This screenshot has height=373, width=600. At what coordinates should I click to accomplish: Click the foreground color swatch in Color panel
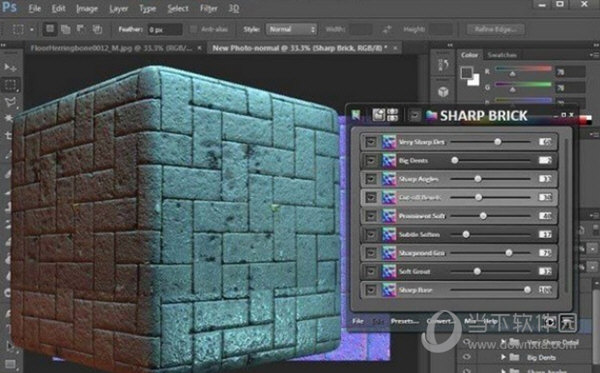pos(466,72)
